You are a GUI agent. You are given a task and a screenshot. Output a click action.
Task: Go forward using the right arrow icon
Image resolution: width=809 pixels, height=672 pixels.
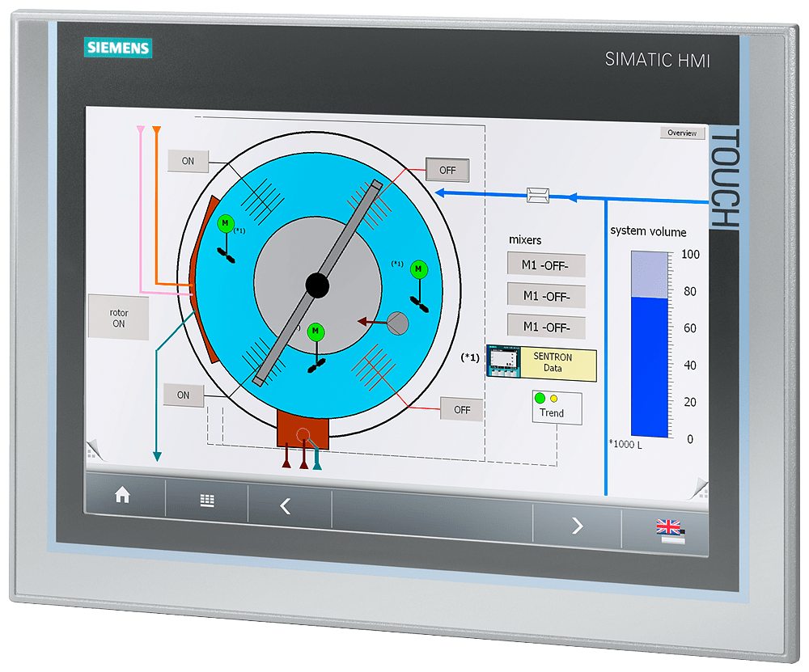pyautogui.click(x=577, y=526)
